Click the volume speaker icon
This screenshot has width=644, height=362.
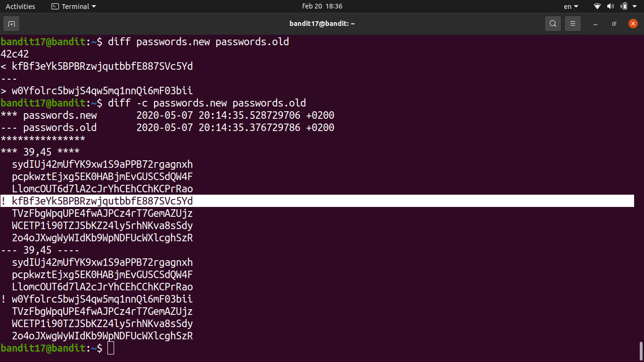click(611, 7)
